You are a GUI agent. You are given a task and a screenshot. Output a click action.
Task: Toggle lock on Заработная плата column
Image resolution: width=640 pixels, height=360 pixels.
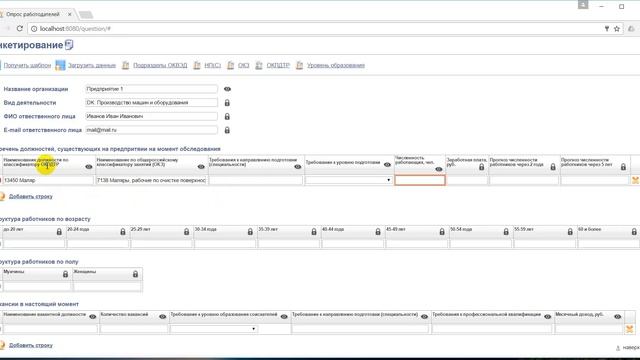[482, 167]
